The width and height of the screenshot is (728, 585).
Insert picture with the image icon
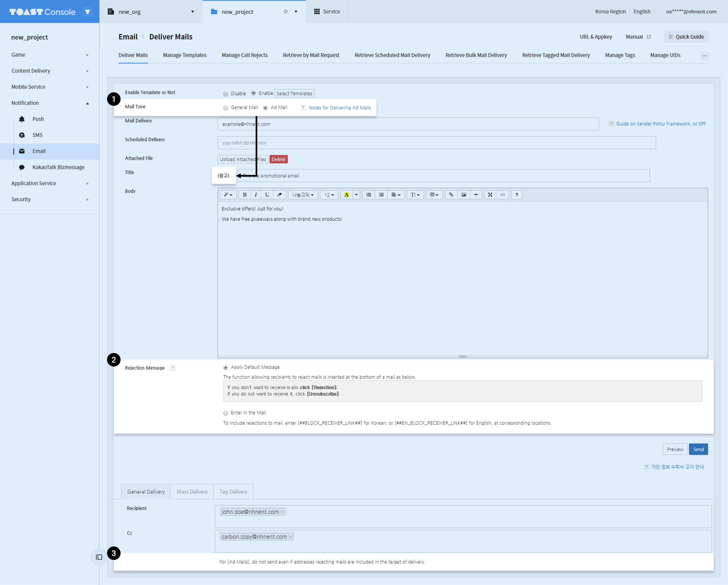[x=463, y=195]
